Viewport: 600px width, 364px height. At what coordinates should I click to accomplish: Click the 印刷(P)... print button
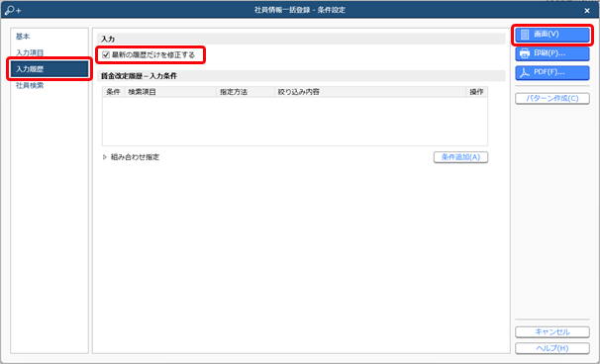point(551,53)
